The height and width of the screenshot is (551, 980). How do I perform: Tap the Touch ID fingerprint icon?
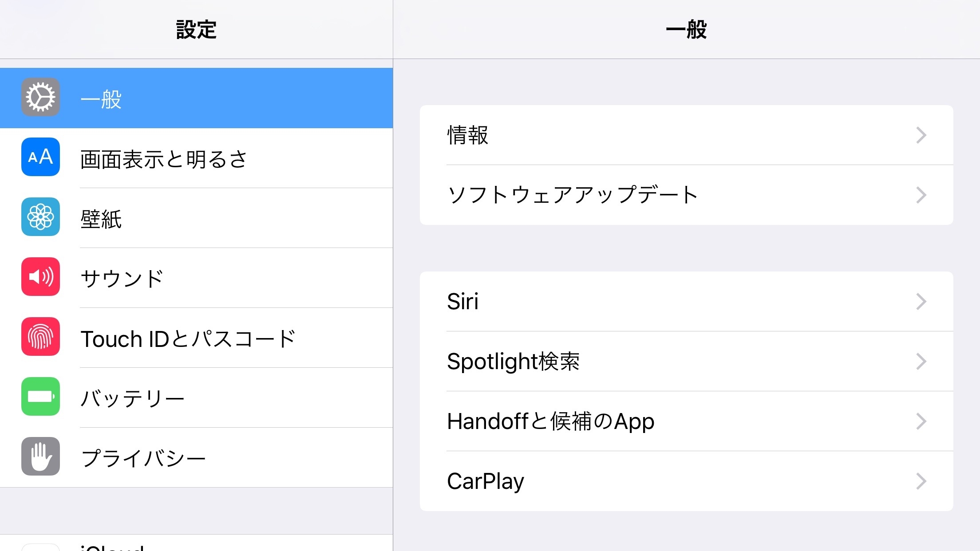pyautogui.click(x=40, y=337)
